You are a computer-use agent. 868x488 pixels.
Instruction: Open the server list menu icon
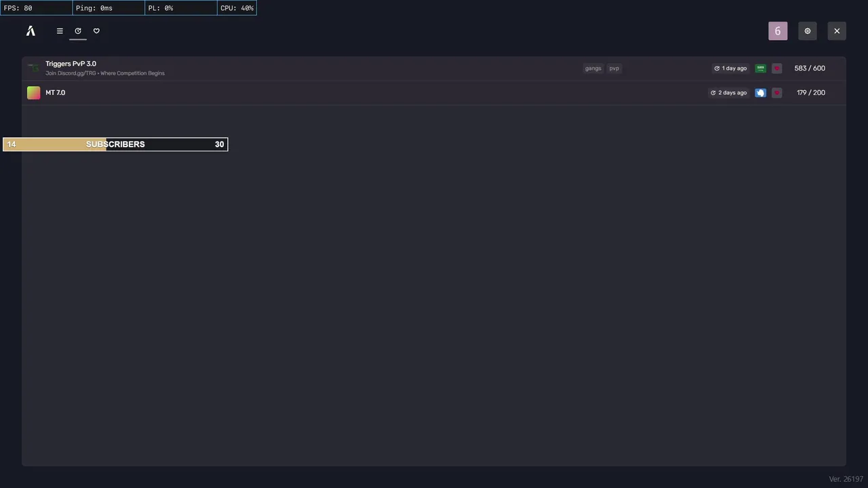(60, 30)
